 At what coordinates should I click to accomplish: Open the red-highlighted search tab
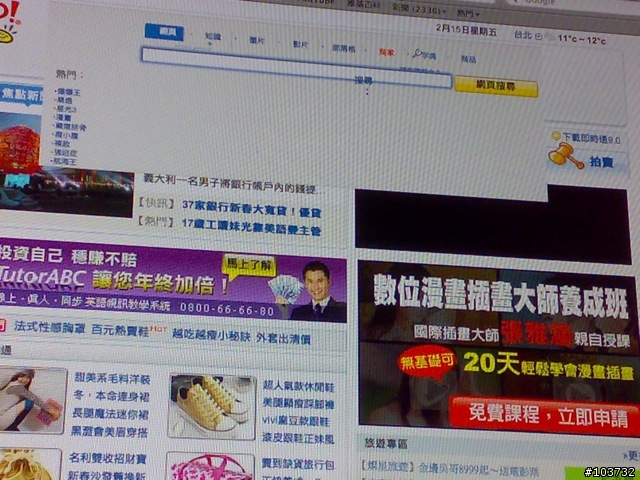(x=386, y=52)
